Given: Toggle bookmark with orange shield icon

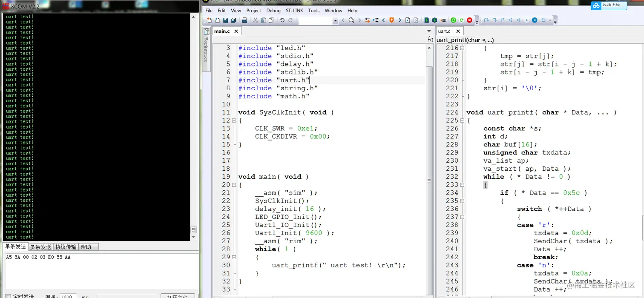Looking at the screenshot, I should pos(391,20).
